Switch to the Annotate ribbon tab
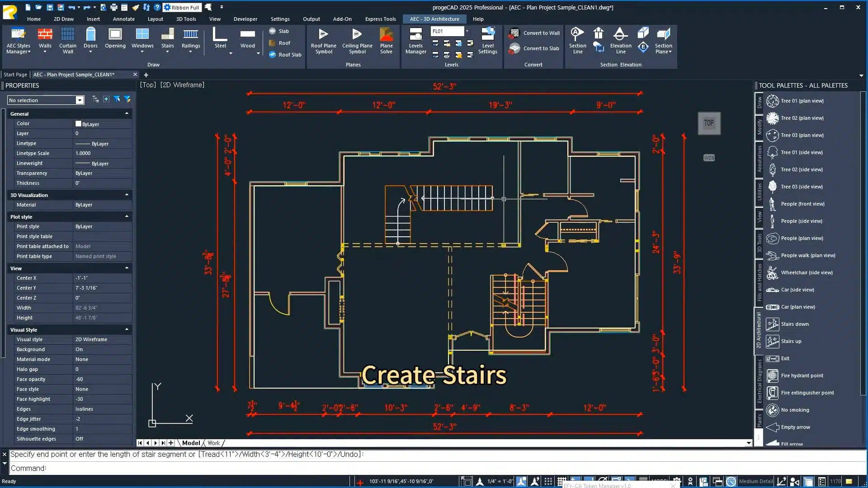This screenshot has width=868, height=488. pyautogui.click(x=123, y=19)
